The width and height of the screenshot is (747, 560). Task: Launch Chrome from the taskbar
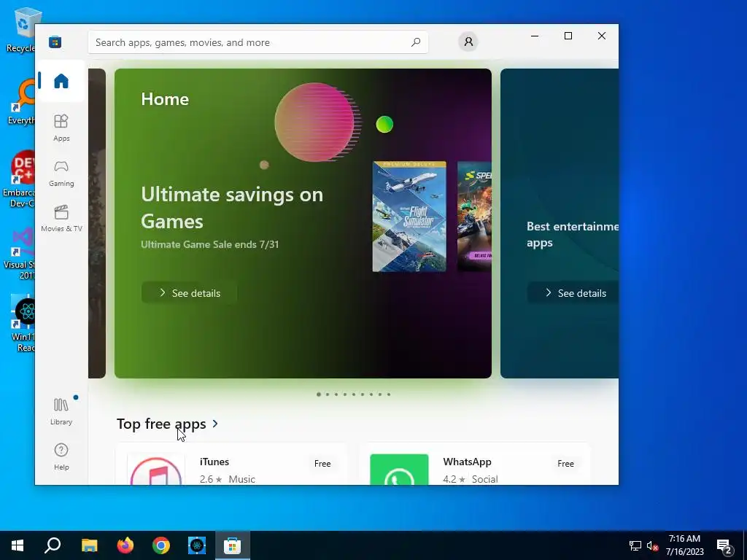(x=161, y=545)
